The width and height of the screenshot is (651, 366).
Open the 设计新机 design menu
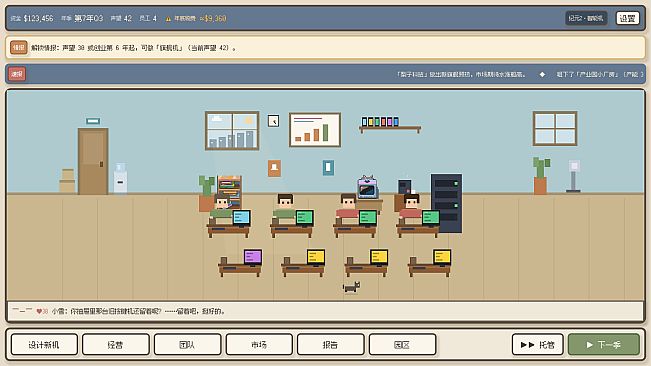(44, 344)
